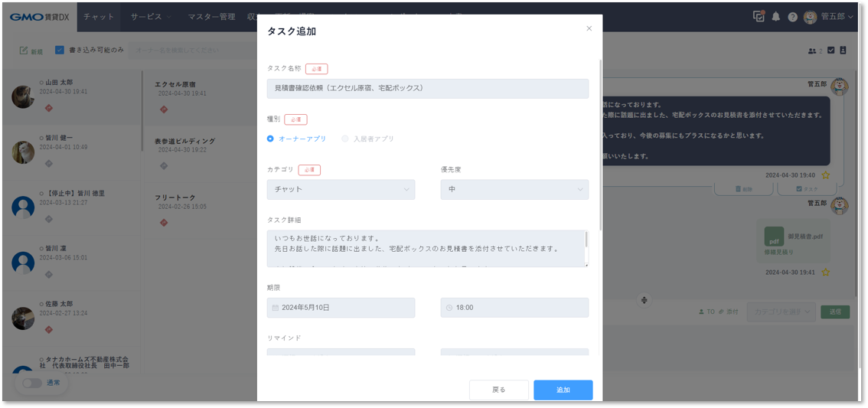
Task: Click the red diamond icon under エクセル原宿
Action: [163, 109]
